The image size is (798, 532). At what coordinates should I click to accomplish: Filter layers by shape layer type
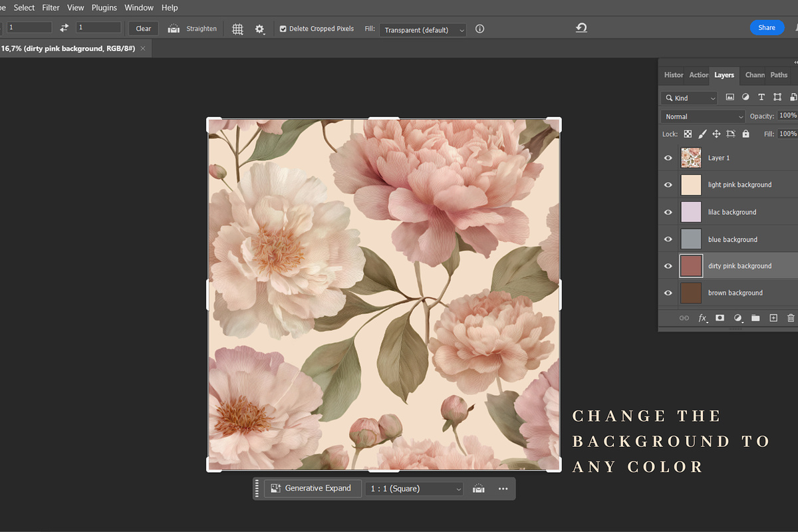777,97
